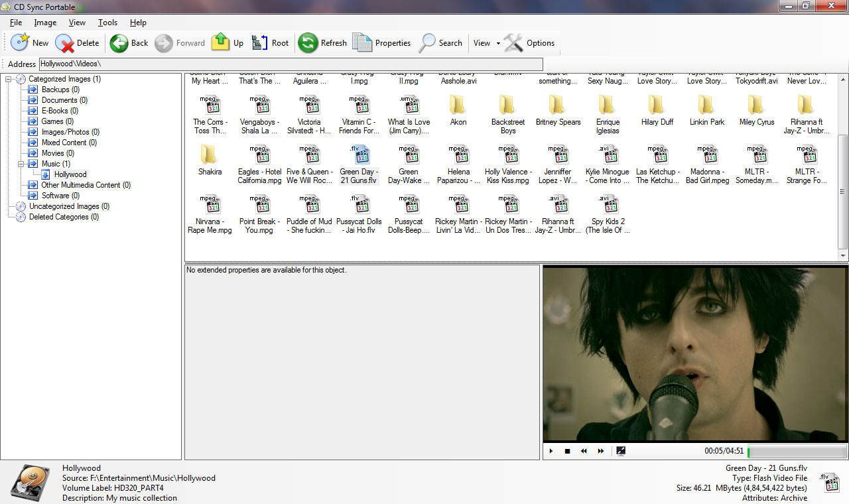849x504 pixels.
Task: Select Software category in tree
Action: click(60, 196)
